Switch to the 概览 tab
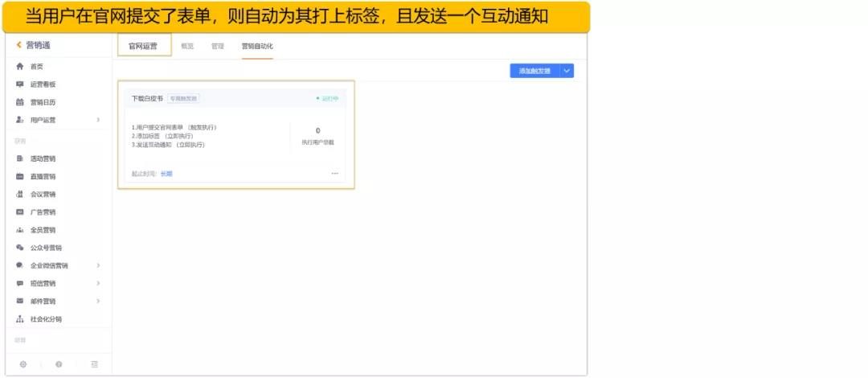This screenshot has width=868, height=378. [187, 46]
